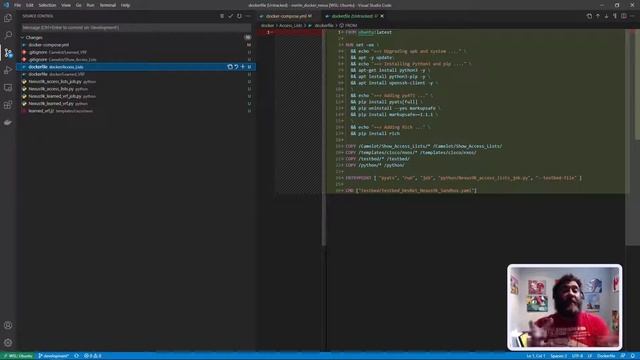Click the development branch in status bar
The image size is (640, 360).
point(53,356)
